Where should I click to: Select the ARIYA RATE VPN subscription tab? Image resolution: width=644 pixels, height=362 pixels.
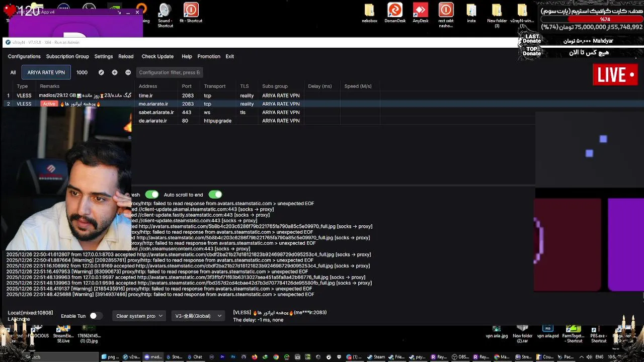(46, 72)
